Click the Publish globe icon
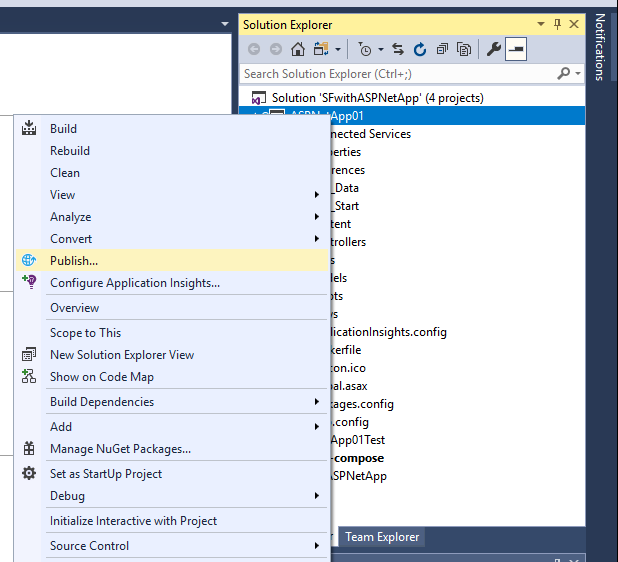Screen dimensions: 618x562 (29, 260)
